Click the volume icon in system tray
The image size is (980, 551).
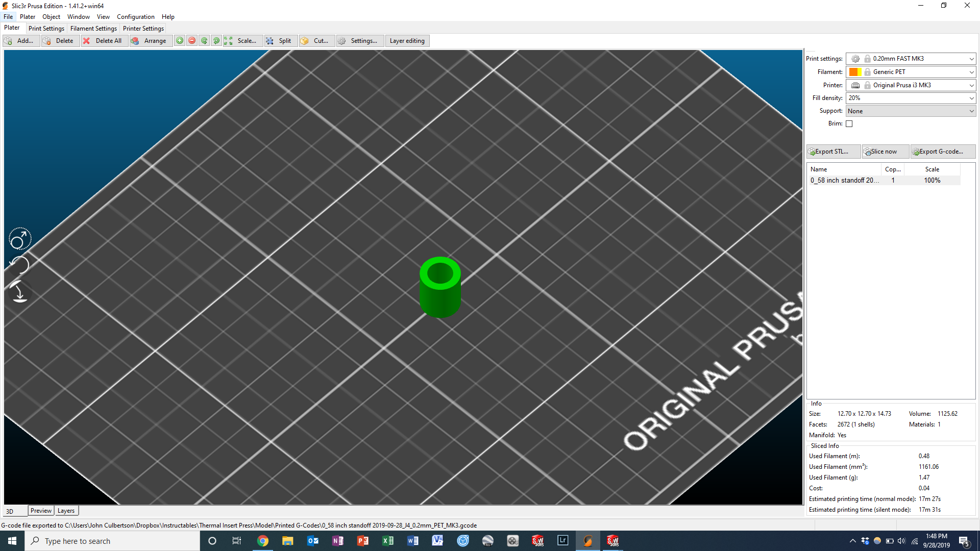[x=901, y=541]
